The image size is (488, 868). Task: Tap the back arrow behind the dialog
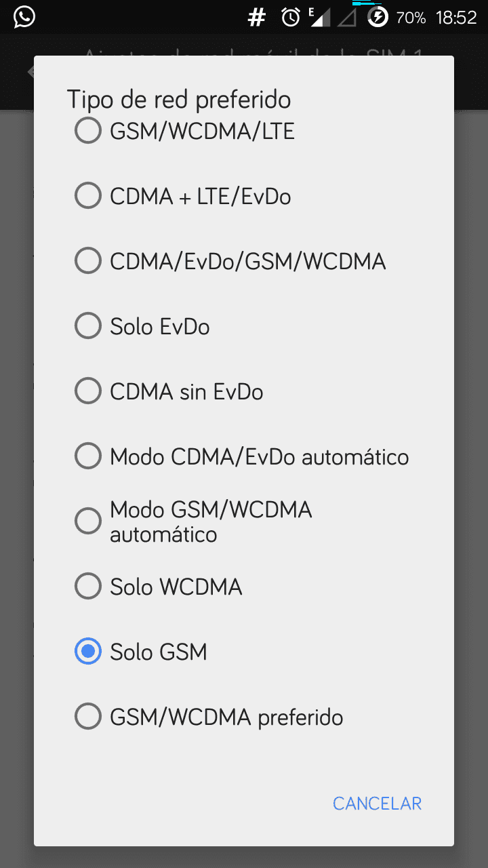click(x=30, y=72)
